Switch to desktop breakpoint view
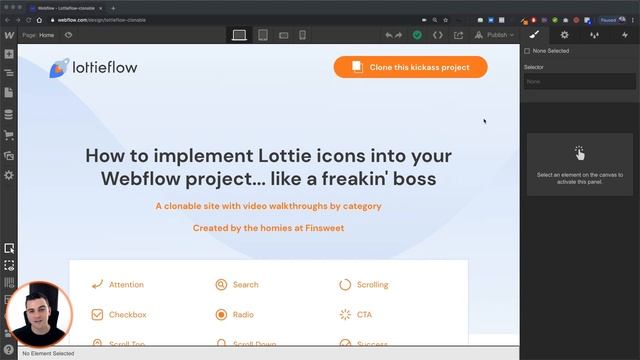This screenshot has width=640, height=360. click(239, 35)
